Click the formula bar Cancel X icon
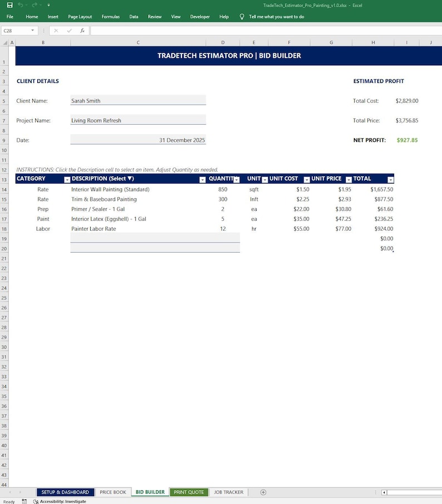442x504 pixels. [56, 31]
